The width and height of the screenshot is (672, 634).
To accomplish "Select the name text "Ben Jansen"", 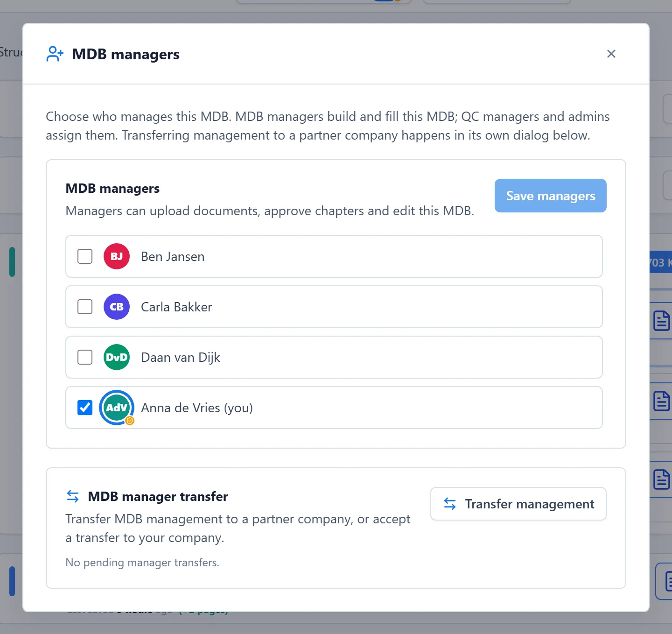I will [173, 257].
